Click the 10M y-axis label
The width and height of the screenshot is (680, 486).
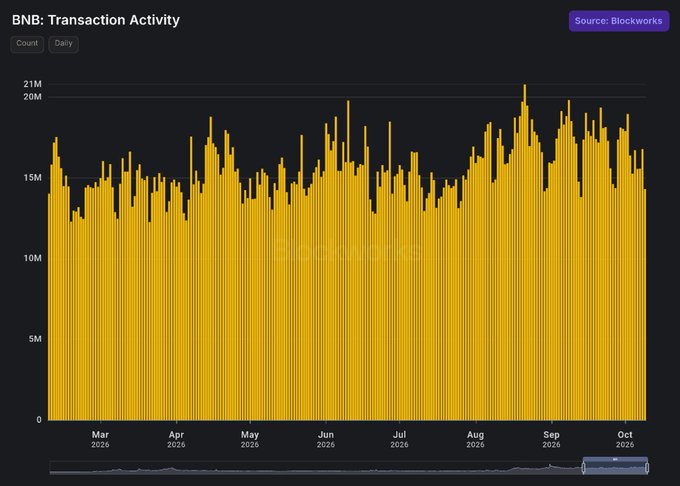click(x=33, y=258)
